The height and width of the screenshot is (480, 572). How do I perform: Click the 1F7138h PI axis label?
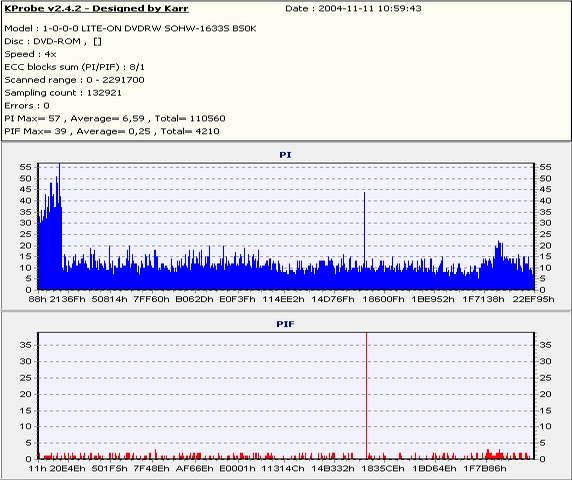[x=483, y=299]
